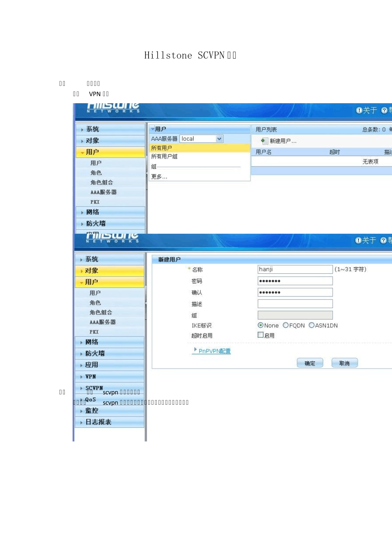Expand 防火墙 section in user list screenshot
Screen dimensions: 392x555
point(111,223)
